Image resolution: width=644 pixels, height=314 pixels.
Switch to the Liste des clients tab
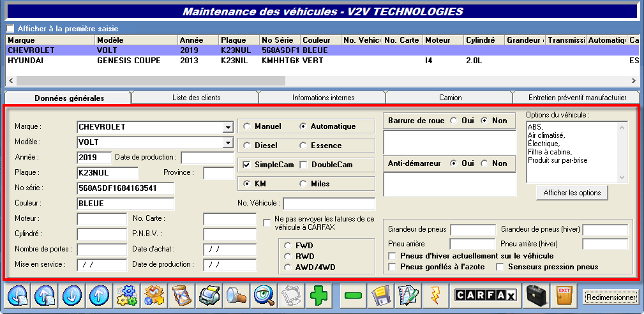[197, 98]
